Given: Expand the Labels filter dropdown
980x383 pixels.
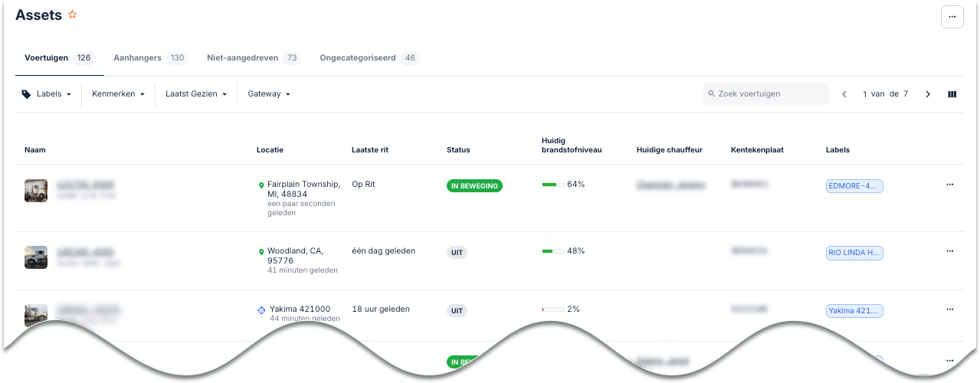Looking at the screenshot, I should [48, 94].
